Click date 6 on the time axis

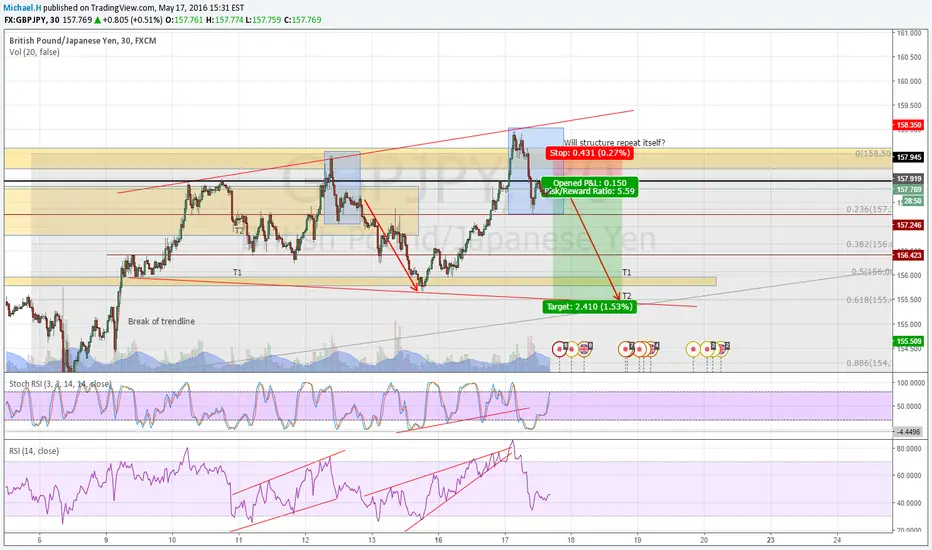click(39, 540)
